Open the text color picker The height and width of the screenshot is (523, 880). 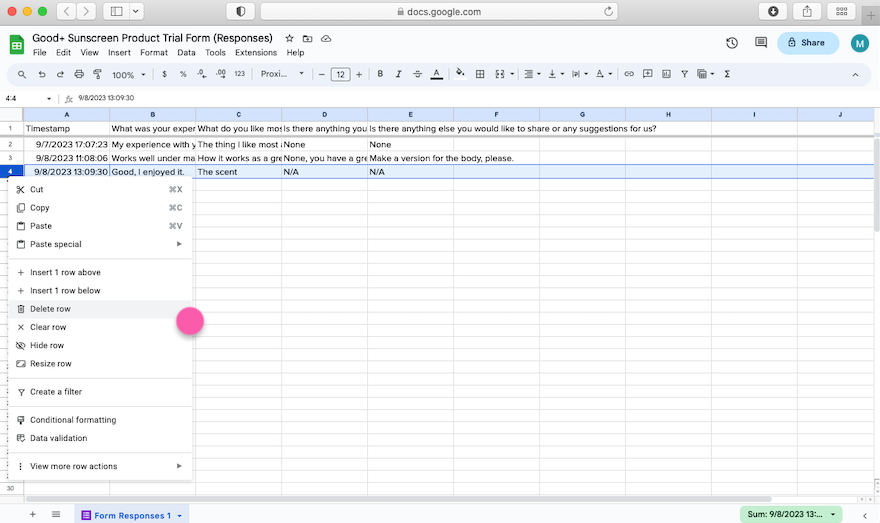[436, 74]
